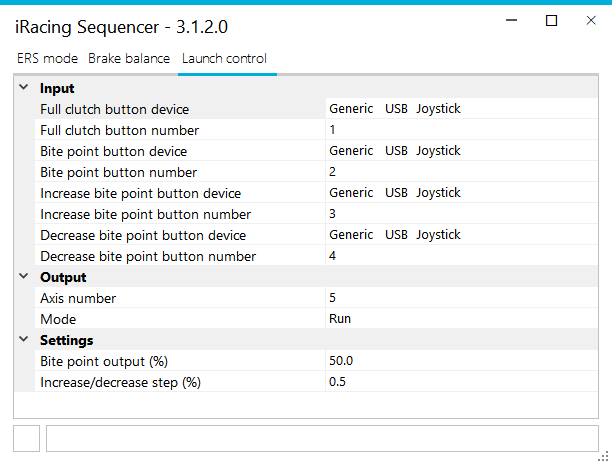Switch to the ERS mode tab
Viewport: 612px width, 465px height.
coord(47,59)
